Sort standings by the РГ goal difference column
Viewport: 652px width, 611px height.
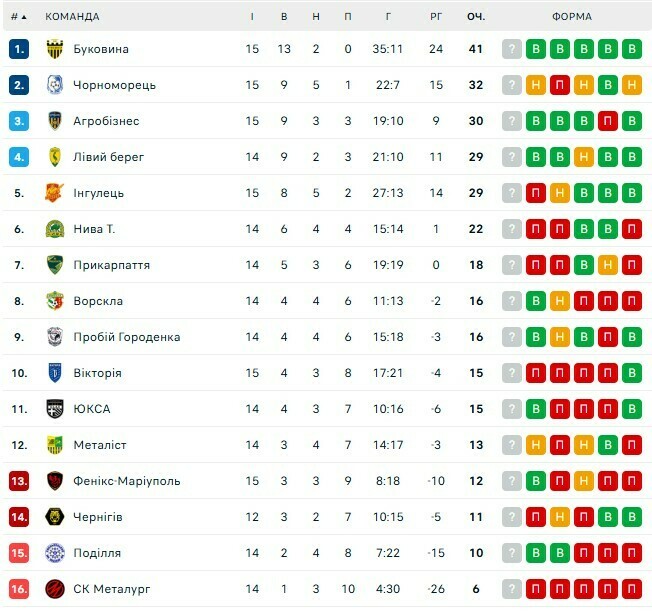click(x=436, y=17)
